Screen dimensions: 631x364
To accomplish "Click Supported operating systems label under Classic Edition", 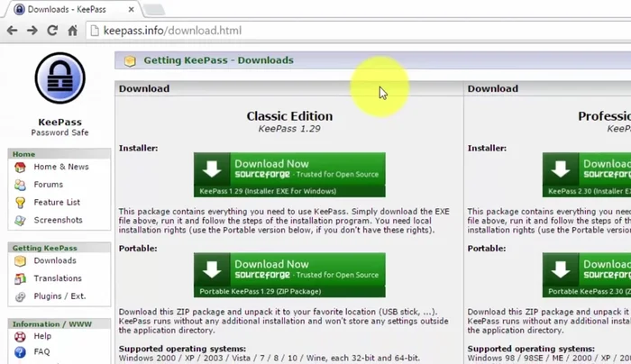I will tap(182, 349).
